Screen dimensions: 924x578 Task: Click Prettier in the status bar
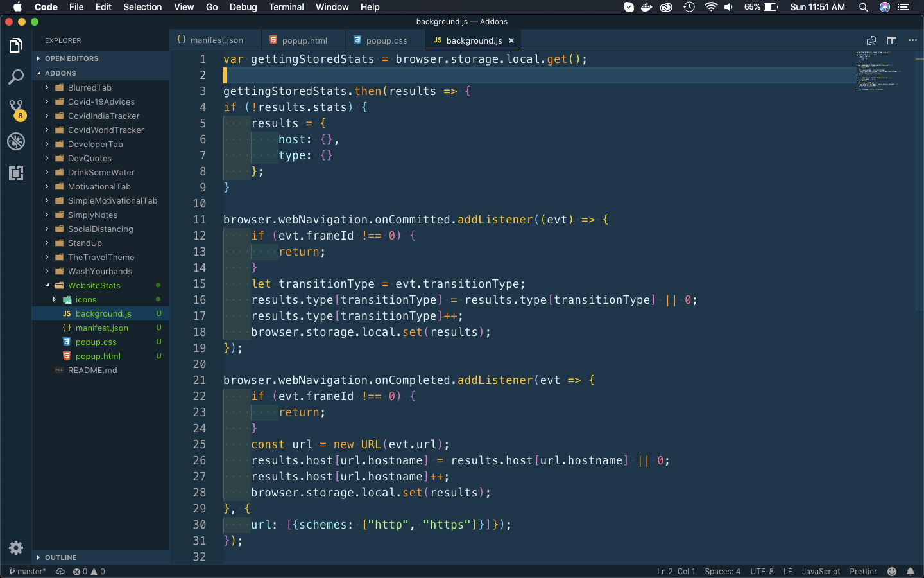tap(863, 572)
